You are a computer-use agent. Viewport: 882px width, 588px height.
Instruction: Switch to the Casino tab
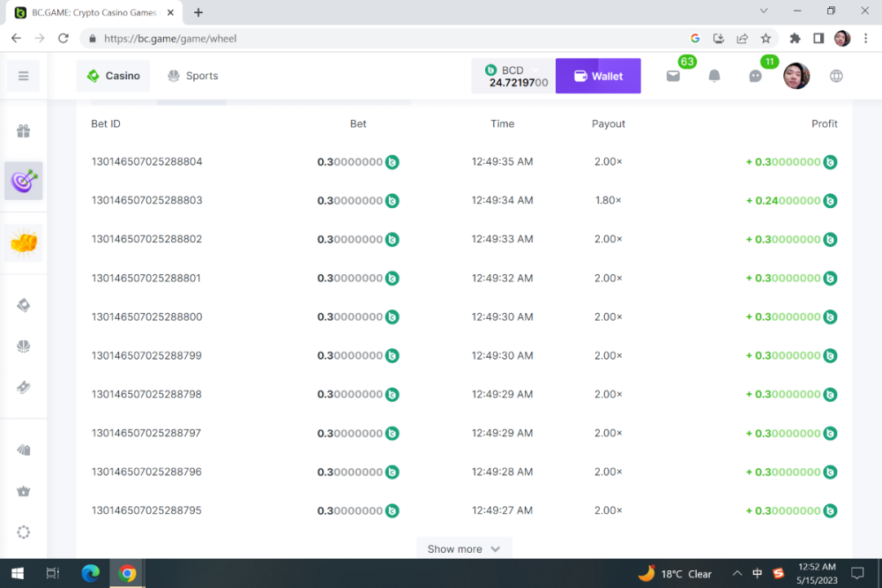tap(113, 76)
